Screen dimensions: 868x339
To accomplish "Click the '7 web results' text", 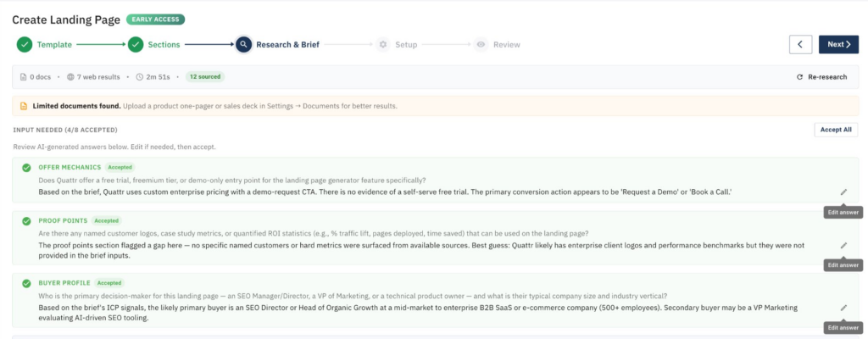I will pyautogui.click(x=98, y=77).
